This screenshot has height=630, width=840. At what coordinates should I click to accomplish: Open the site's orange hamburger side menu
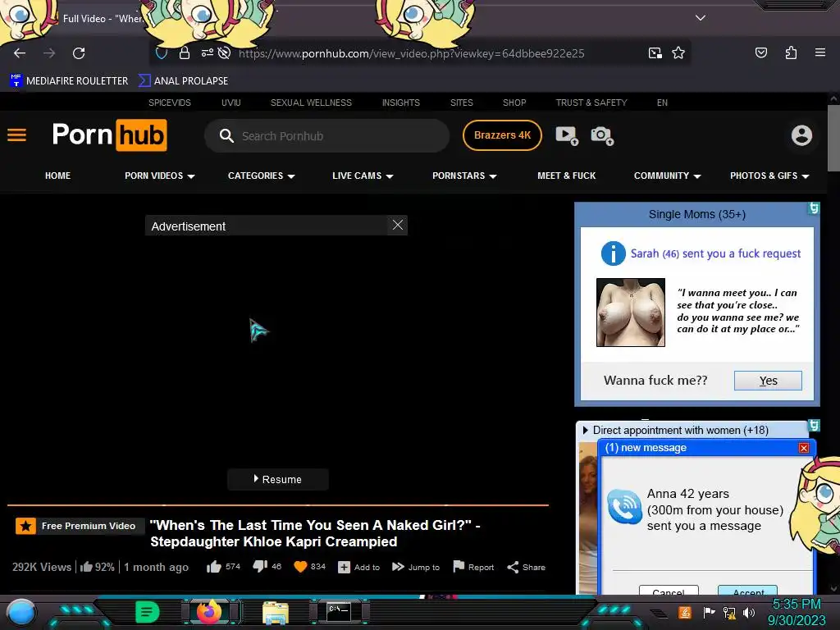pos(16,135)
